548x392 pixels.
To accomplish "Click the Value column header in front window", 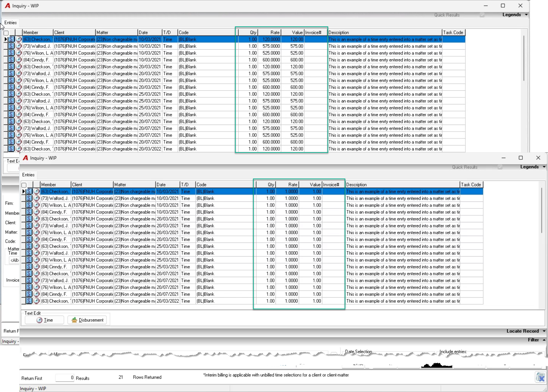I will point(311,185).
